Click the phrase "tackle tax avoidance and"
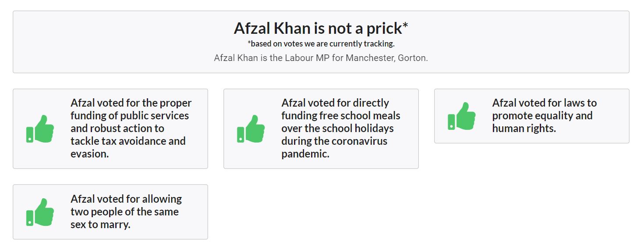Screen dimensions: 644x247 pyautogui.click(x=128, y=141)
